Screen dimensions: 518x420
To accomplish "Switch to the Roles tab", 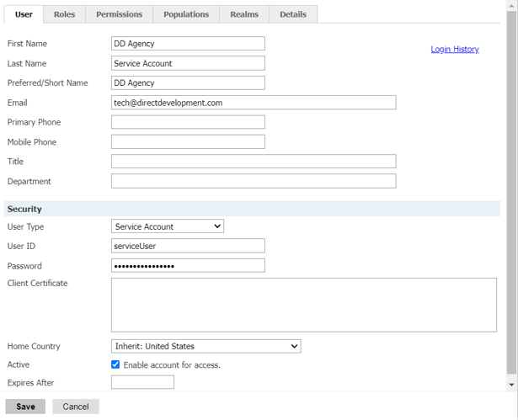I will click(x=64, y=14).
